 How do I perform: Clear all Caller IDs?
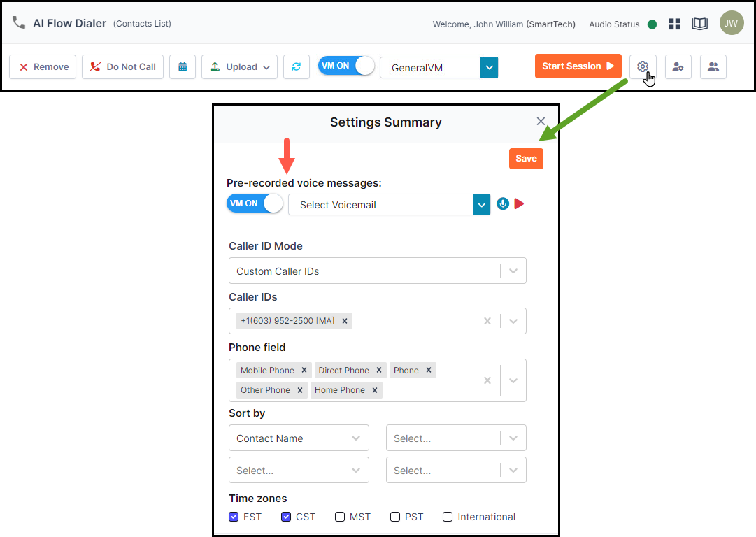coord(487,321)
